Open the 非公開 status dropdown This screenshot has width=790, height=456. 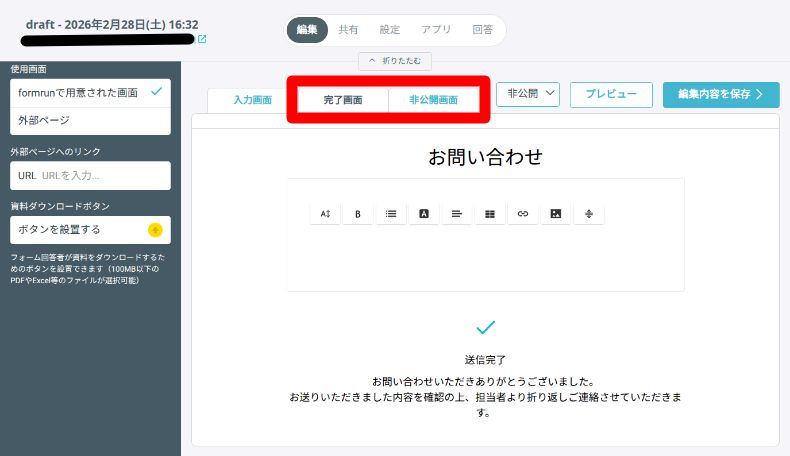(x=528, y=94)
